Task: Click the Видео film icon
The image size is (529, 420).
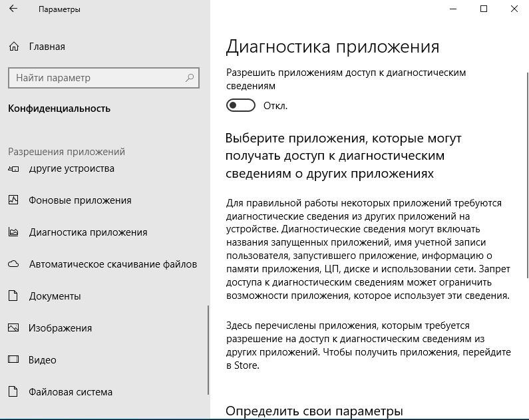Action: (x=13, y=359)
